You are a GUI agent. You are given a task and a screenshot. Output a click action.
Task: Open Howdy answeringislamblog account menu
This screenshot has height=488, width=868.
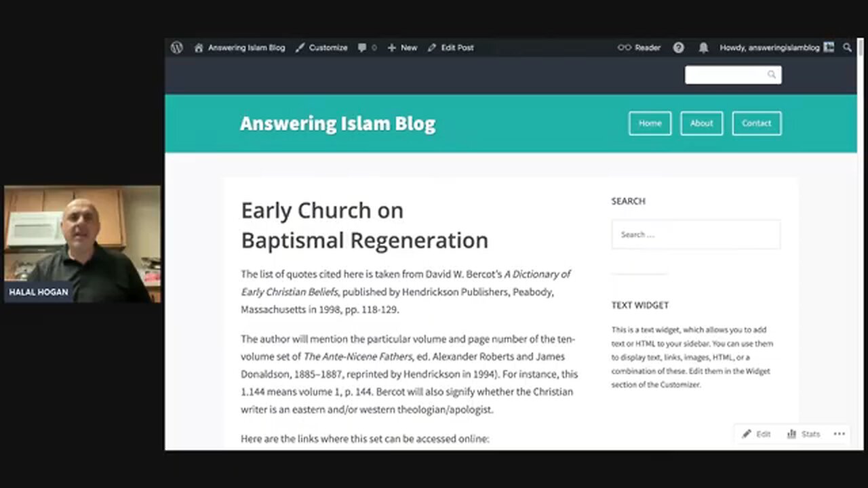(x=776, y=47)
